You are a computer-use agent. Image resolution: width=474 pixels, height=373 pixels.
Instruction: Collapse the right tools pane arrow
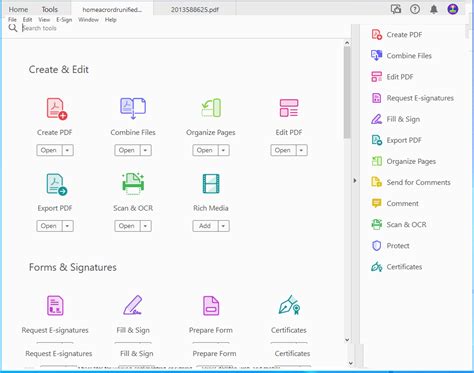pyautogui.click(x=355, y=181)
